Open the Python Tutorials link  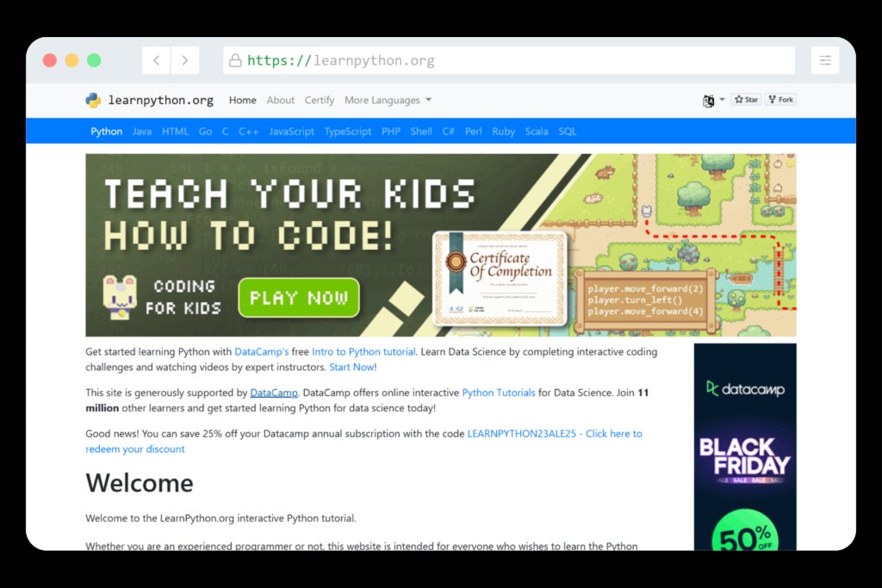[499, 393]
